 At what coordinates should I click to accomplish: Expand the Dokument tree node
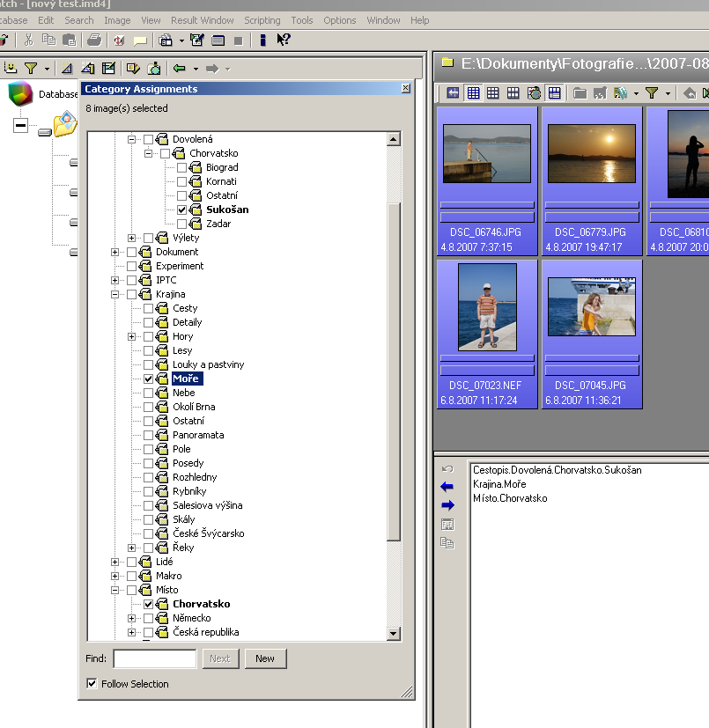[x=114, y=252]
